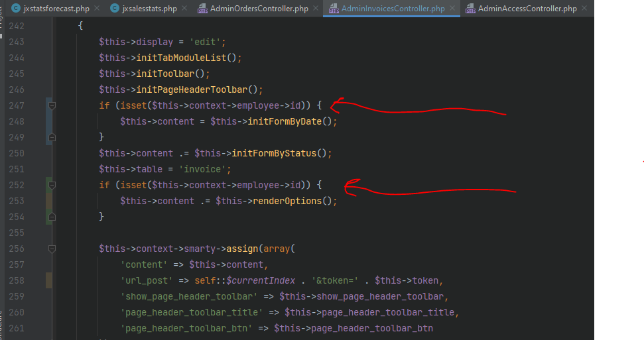Click the 'invoice' string literal

(202, 170)
